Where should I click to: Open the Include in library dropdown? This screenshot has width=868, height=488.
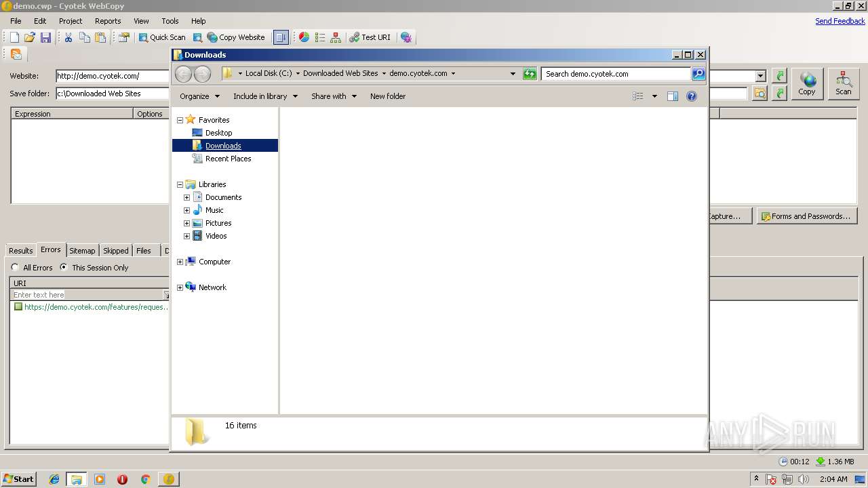[x=265, y=96]
